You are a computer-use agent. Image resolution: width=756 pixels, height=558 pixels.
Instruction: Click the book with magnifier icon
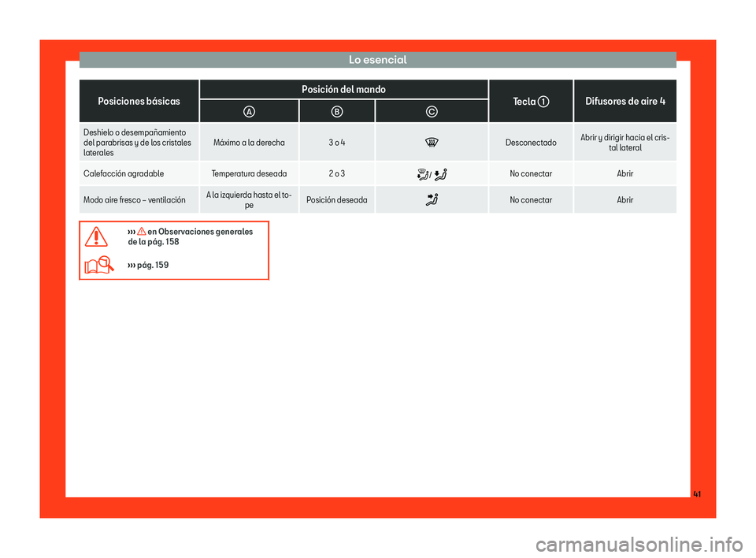(99, 265)
